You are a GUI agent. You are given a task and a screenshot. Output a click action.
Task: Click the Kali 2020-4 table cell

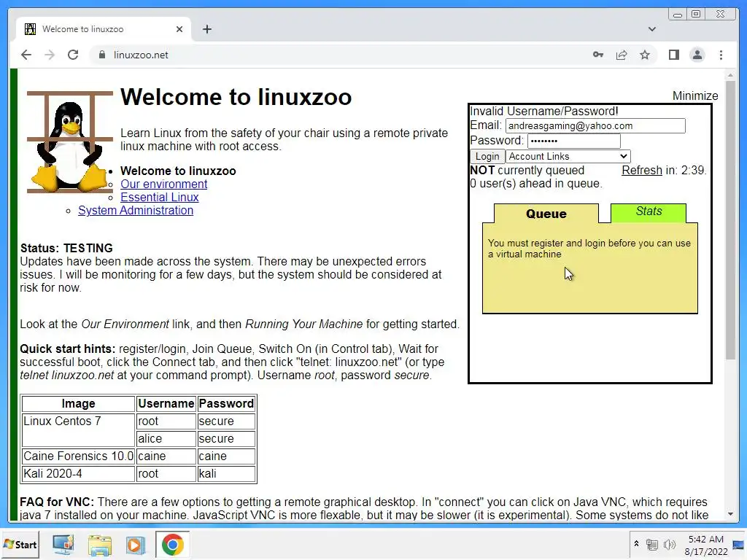click(x=78, y=473)
